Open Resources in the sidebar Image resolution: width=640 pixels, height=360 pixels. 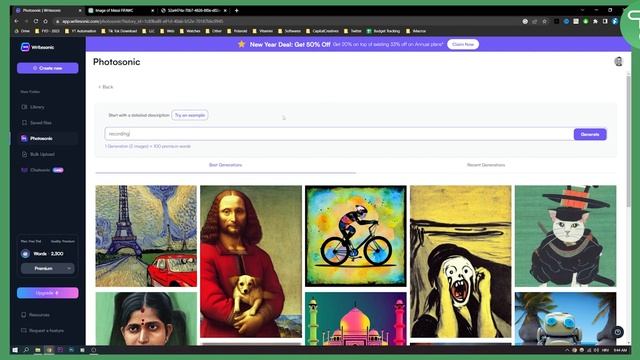[39, 315]
